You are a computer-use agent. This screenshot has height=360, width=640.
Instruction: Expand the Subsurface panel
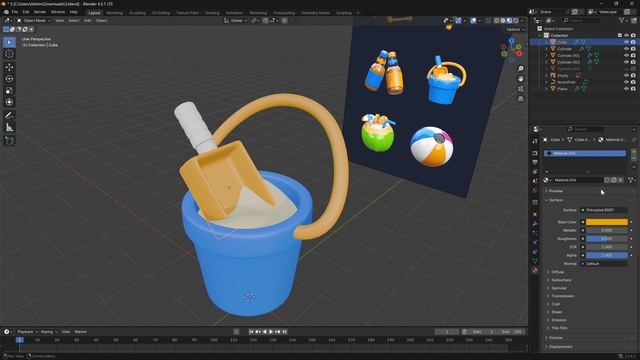[x=561, y=280]
